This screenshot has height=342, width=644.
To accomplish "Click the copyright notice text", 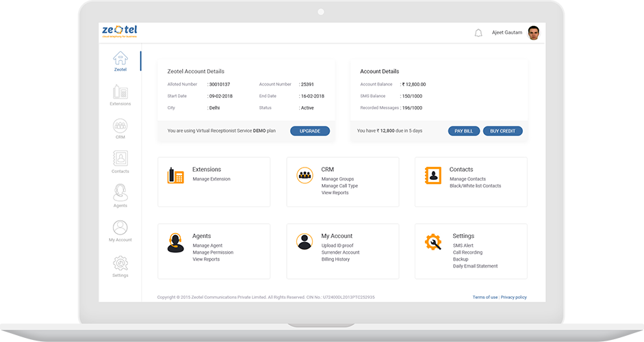I will point(266,298).
